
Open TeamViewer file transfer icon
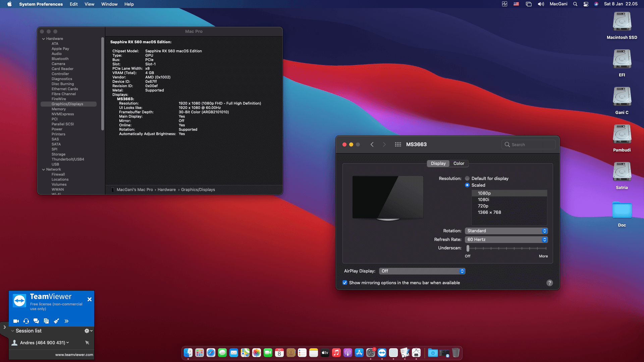(46, 321)
